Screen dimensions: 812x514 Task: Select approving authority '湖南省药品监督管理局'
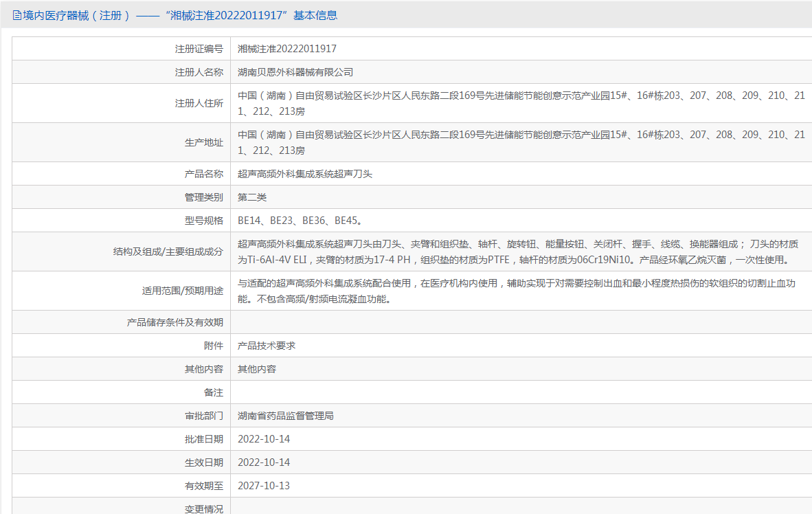[286, 416]
